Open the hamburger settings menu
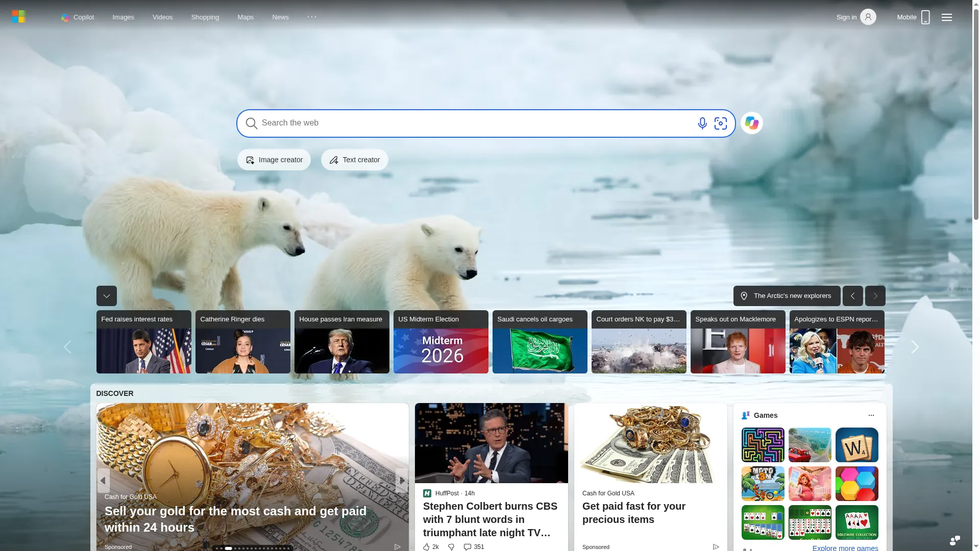Viewport: 980px width, 551px height. (947, 17)
